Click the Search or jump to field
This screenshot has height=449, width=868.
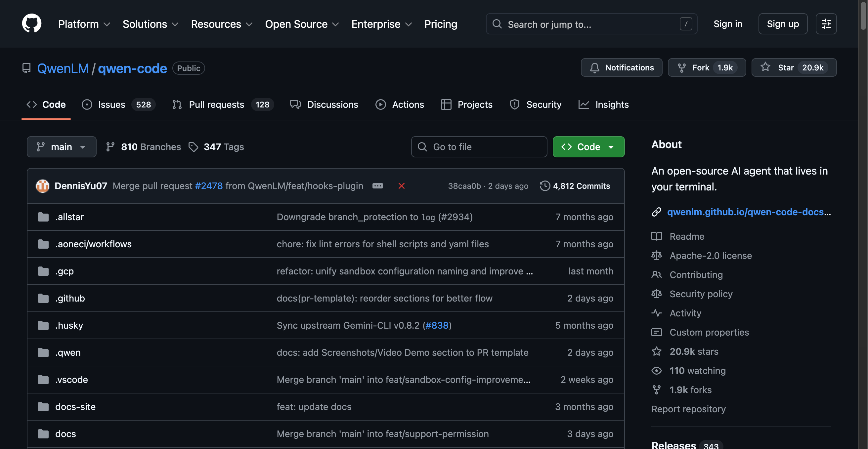591,24
